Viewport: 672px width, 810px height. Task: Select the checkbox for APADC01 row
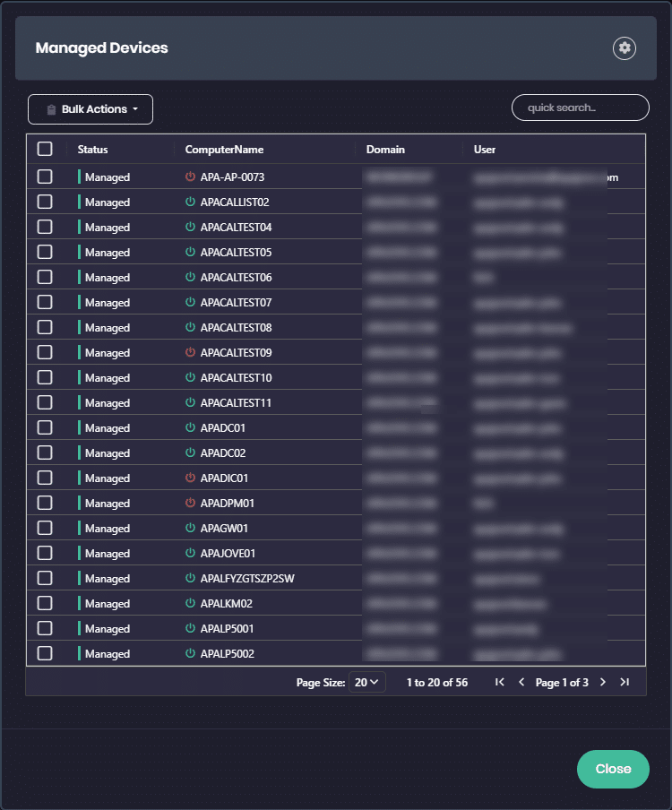[45, 428]
